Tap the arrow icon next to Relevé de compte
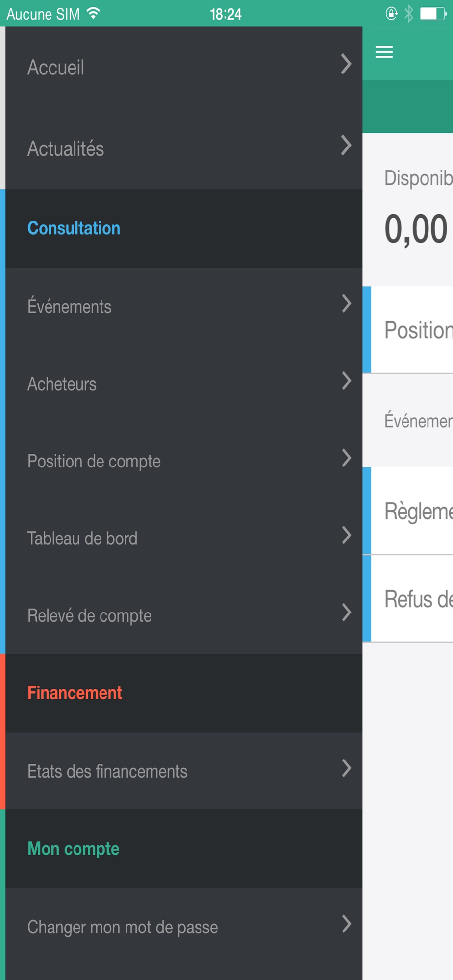The image size is (453, 980). click(346, 612)
